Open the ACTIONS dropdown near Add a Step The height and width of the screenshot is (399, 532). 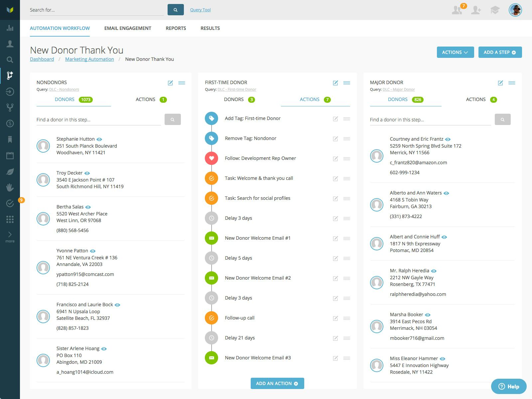click(455, 52)
